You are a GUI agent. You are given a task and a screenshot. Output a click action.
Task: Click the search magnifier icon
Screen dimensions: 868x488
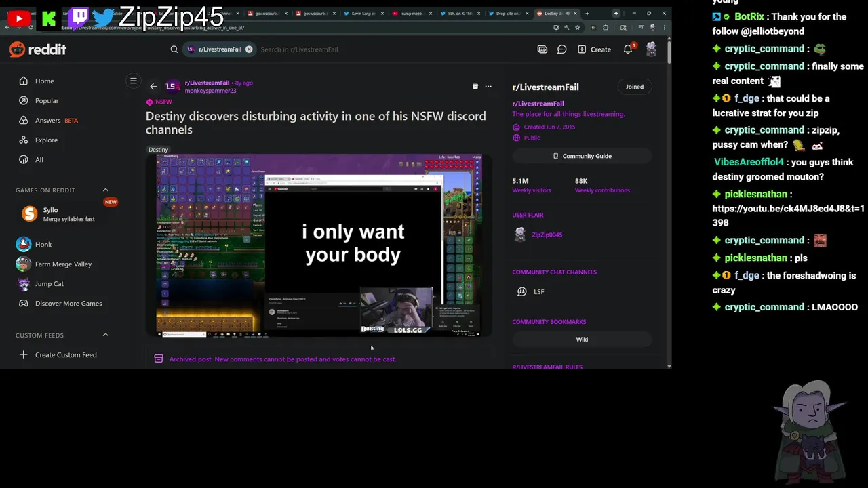(174, 49)
